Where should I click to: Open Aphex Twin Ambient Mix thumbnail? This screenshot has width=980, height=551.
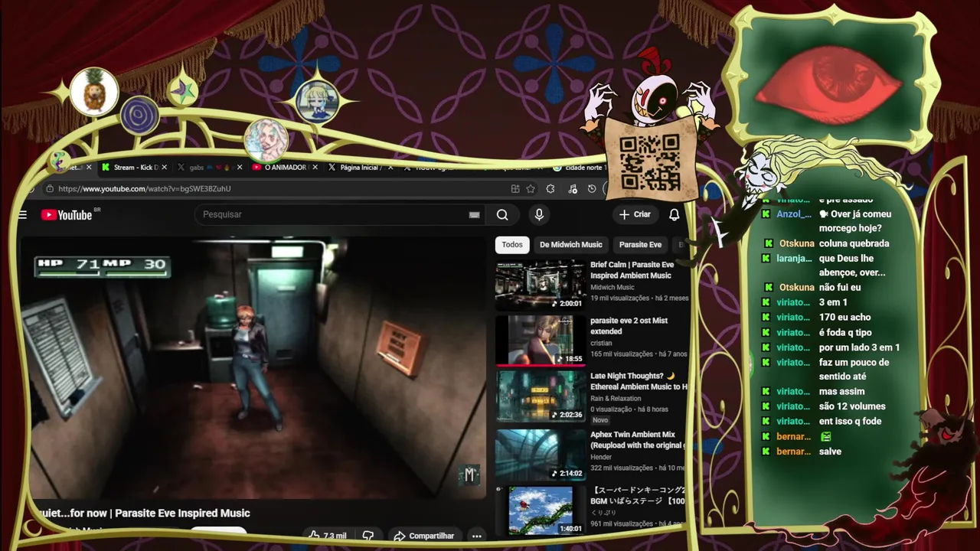(x=540, y=454)
